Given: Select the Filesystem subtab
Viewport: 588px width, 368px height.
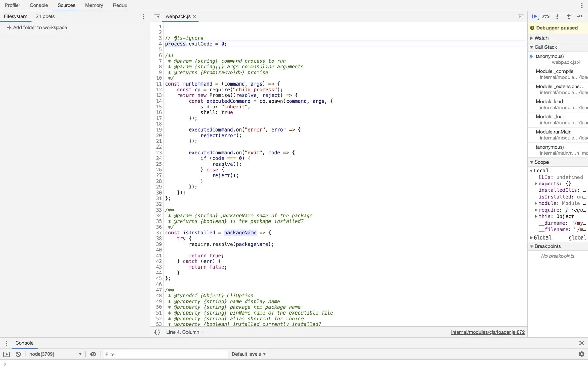Looking at the screenshot, I should (16, 16).
